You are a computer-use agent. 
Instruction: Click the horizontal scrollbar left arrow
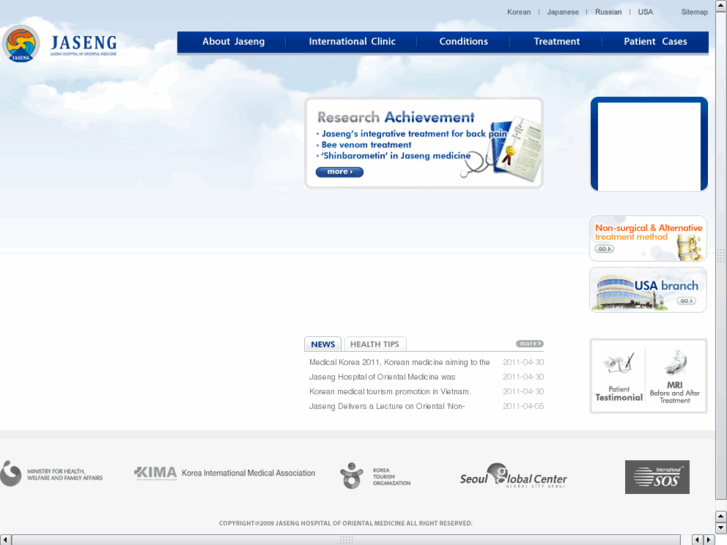click(x=6, y=539)
